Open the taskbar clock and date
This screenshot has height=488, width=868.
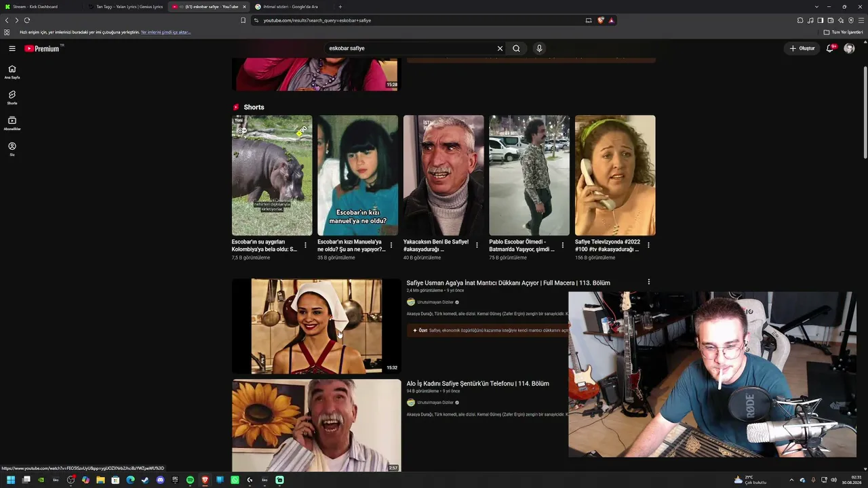851,480
